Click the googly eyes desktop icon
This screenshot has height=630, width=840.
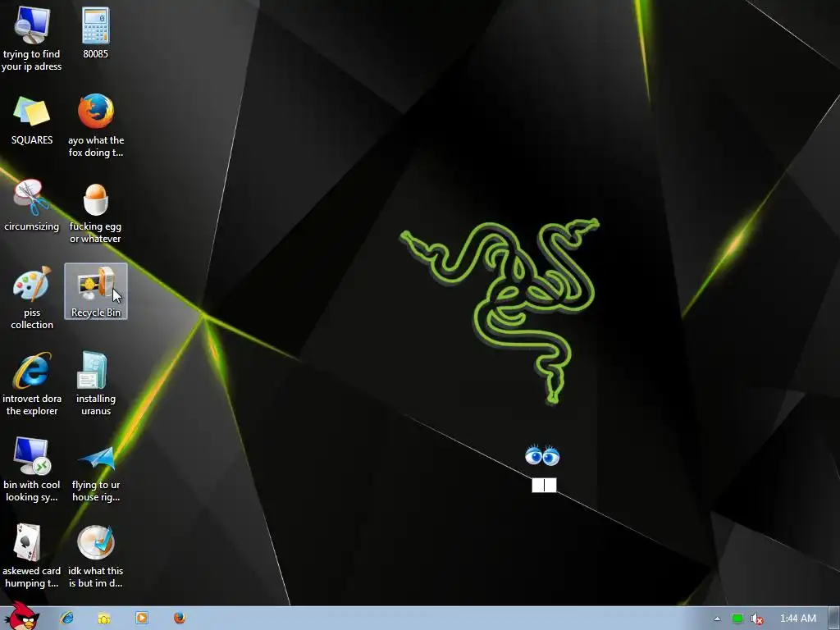coord(542,455)
